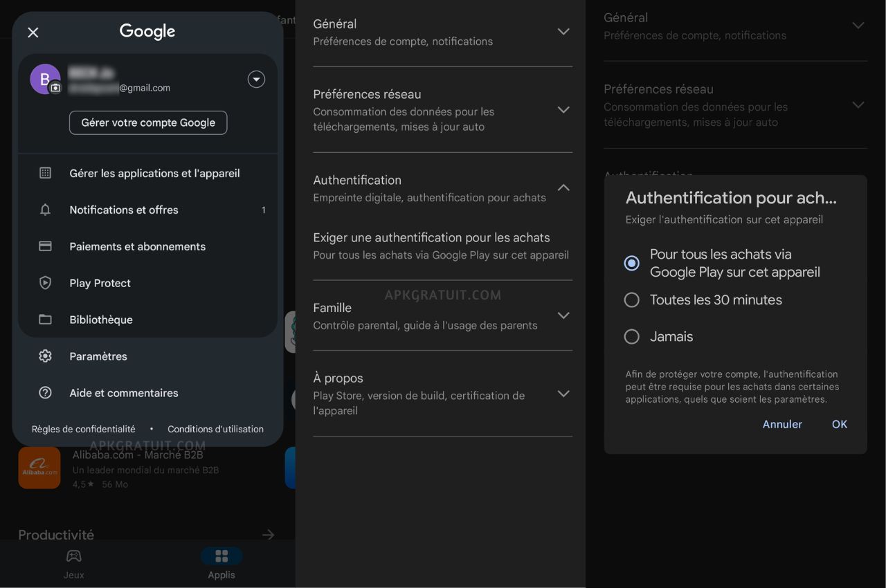
Task: Click Gérer votre compte Google button
Action: (148, 122)
